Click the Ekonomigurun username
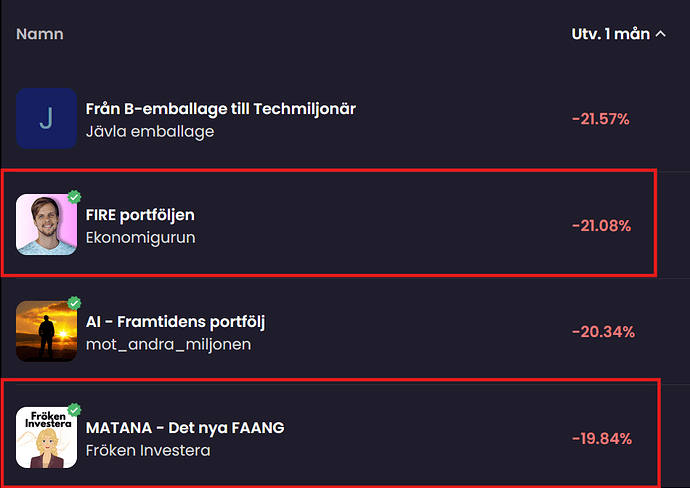Image resolution: width=690 pixels, height=488 pixels. click(x=140, y=238)
